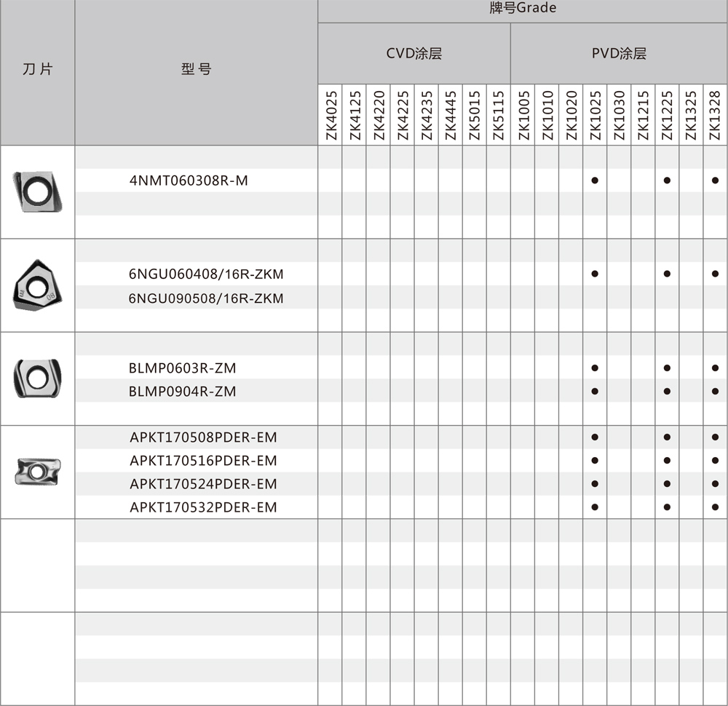Click model name 6NGU090508/16R-ZKM
Screen dimensions: 728x706
206,298
